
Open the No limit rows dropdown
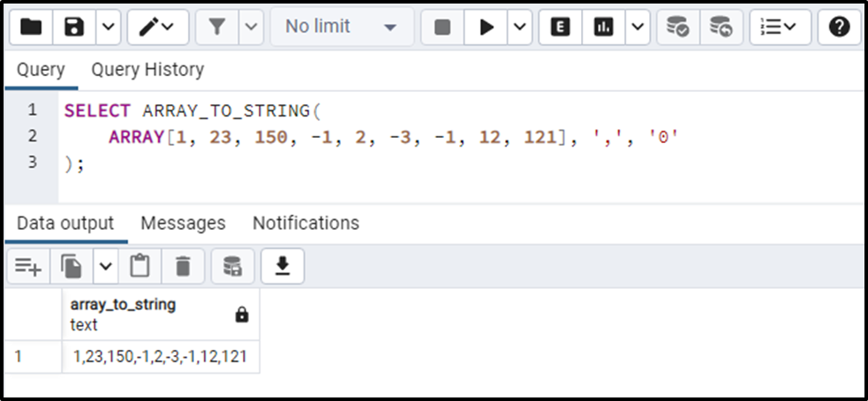point(342,26)
